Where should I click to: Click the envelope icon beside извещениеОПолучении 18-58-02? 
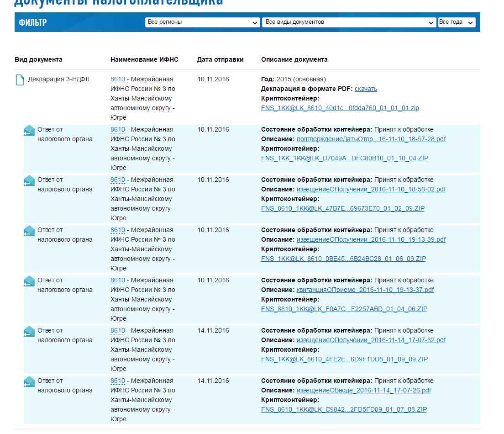tap(29, 181)
